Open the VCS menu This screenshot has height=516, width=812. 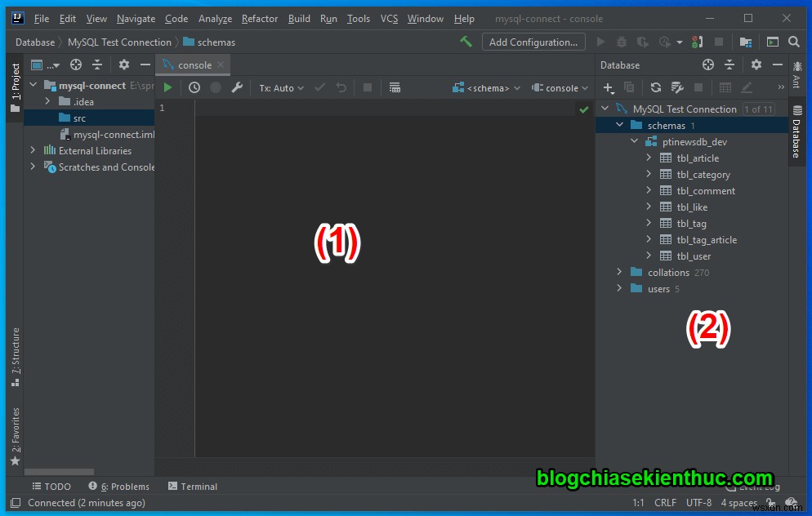click(389, 19)
